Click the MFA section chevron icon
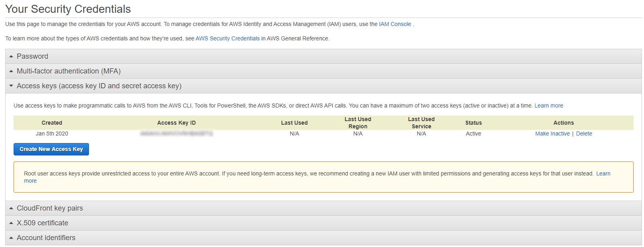 click(11, 71)
